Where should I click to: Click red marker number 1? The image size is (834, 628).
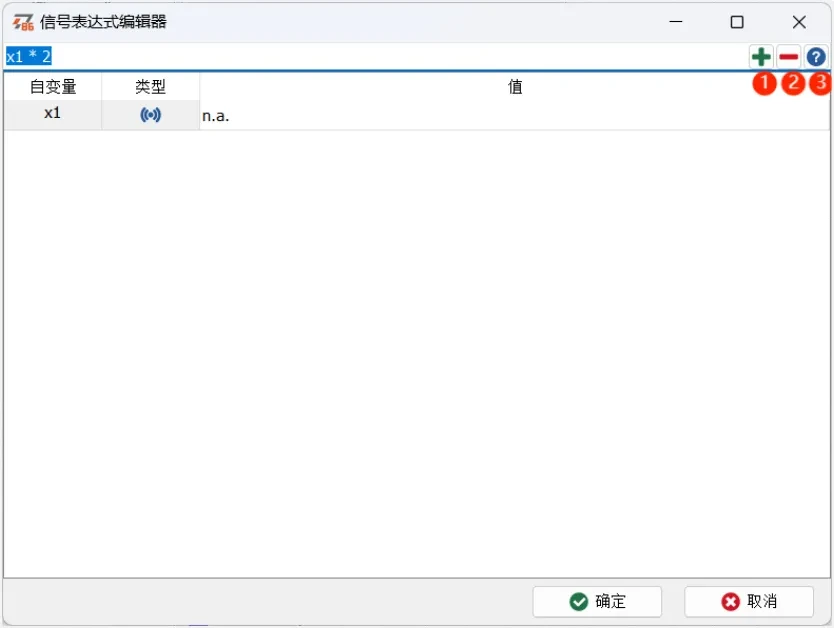coord(764,84)
